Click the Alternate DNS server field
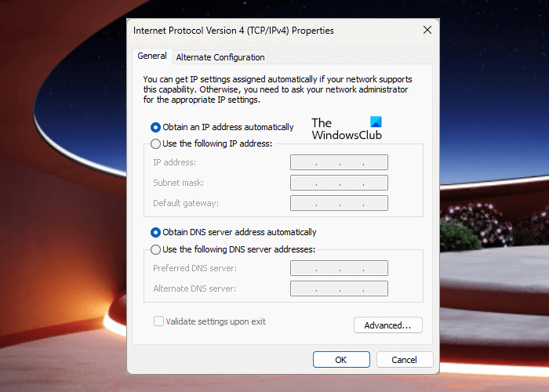This screenshot has width=549, height=392. (x=339, y=289)
